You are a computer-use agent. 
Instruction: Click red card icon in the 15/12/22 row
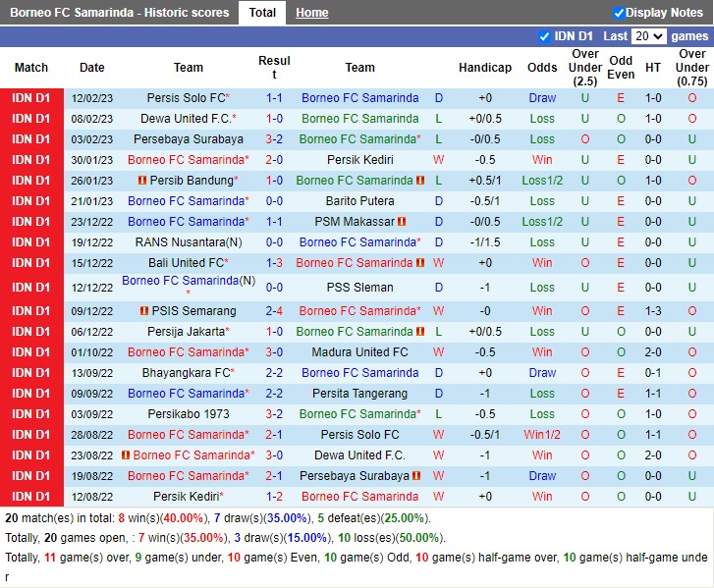420,263
